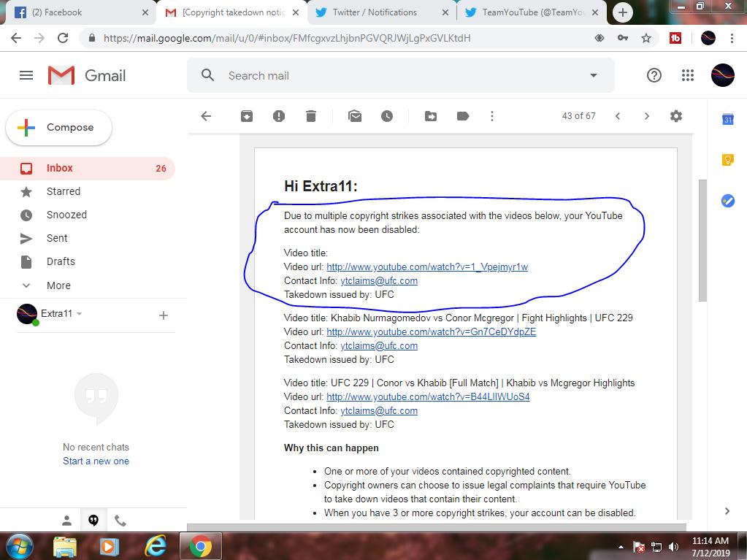Open the More options three-dot menu
Viewport: 747px width, 560px height.
(x=492, y=116)
